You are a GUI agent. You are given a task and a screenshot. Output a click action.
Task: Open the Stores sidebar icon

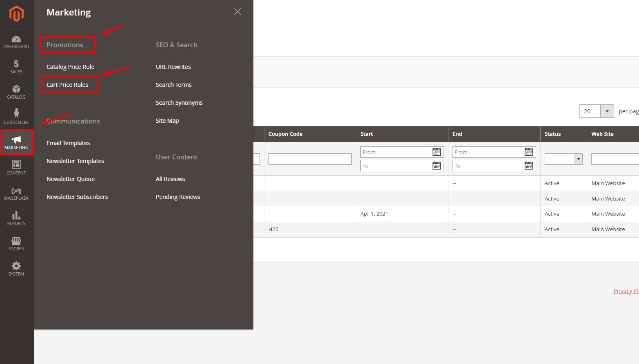click(16, 243)
